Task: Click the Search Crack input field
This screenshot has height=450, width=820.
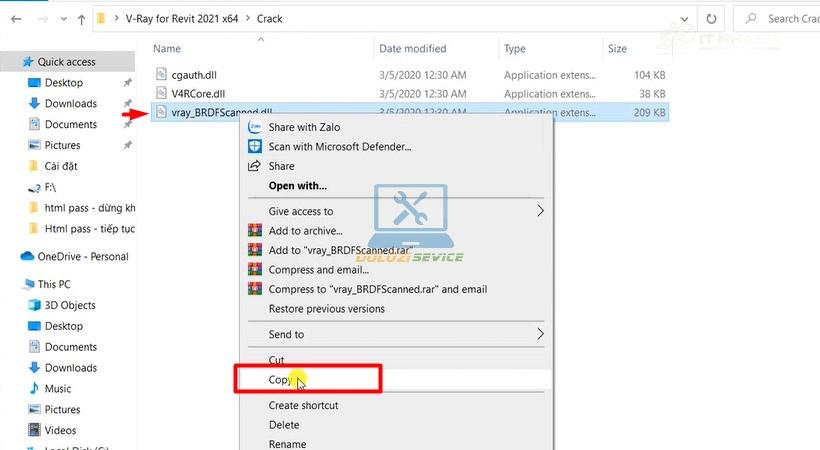Action: click(777, 19)
